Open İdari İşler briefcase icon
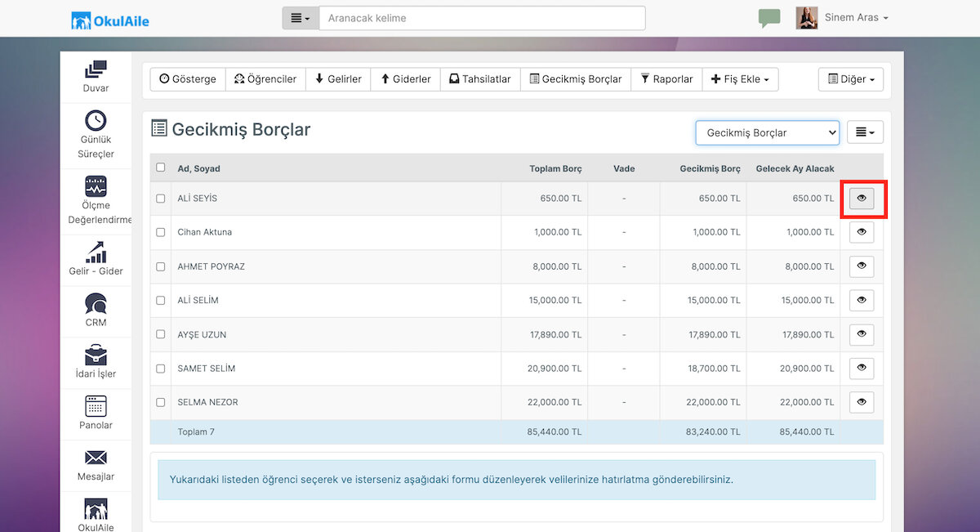 click(96, 355)
